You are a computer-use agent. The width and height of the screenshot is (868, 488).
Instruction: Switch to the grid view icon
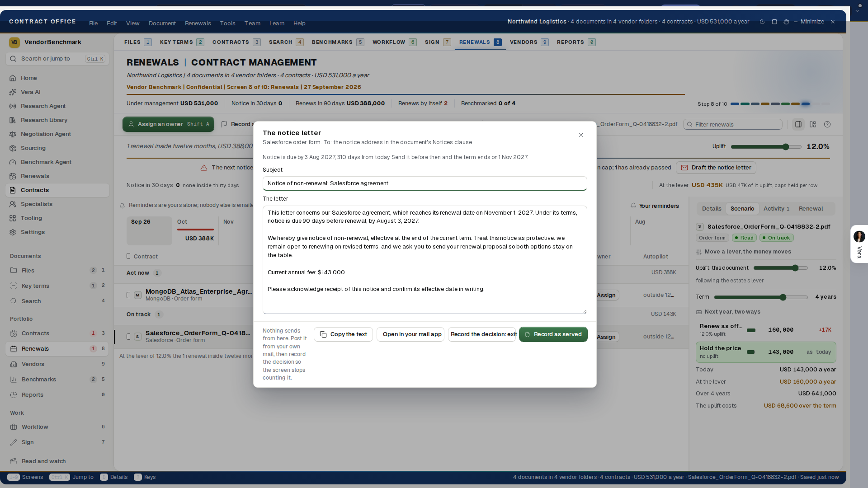coord(813,124)
